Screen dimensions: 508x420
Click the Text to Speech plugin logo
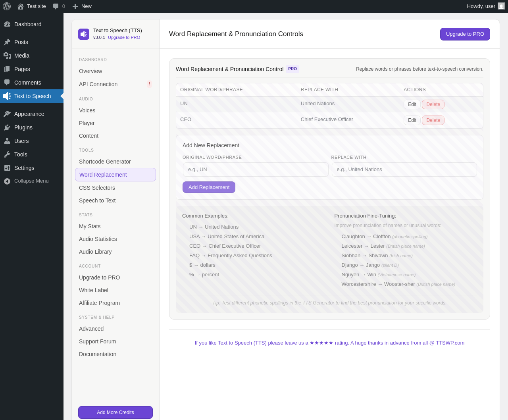(84, 34)
